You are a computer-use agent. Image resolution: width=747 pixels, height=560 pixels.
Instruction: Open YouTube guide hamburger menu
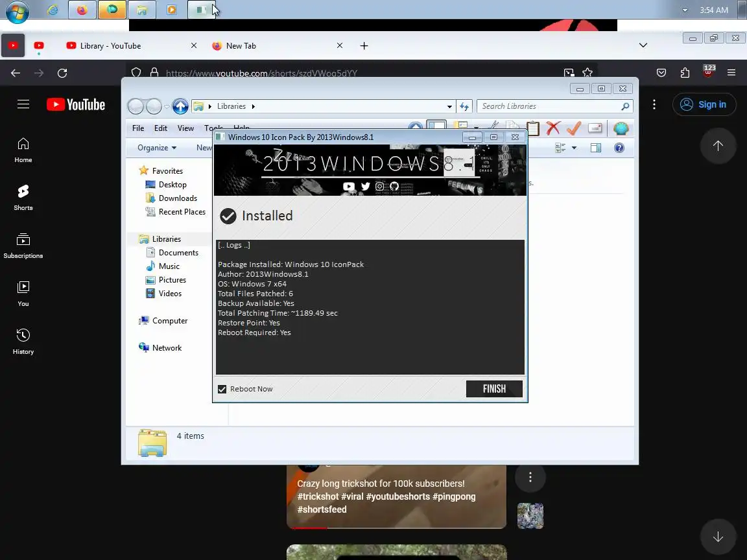(23, 104)
